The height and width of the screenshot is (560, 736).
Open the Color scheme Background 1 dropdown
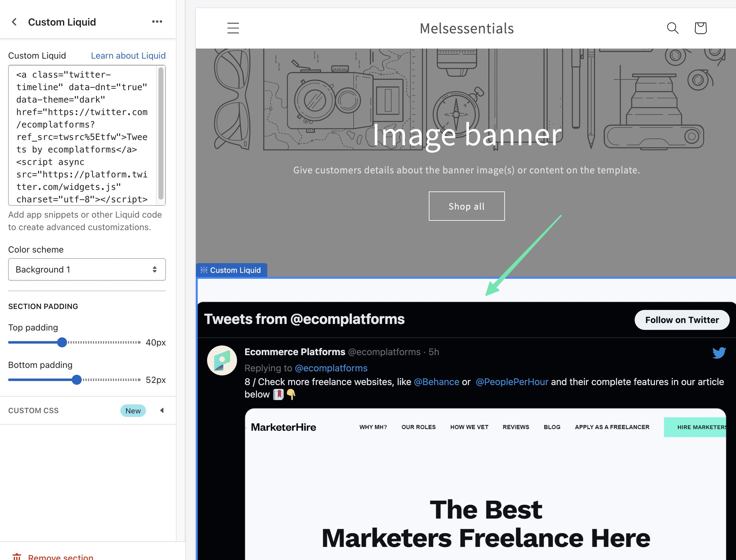pyautogui.click(x=87, y=269)
